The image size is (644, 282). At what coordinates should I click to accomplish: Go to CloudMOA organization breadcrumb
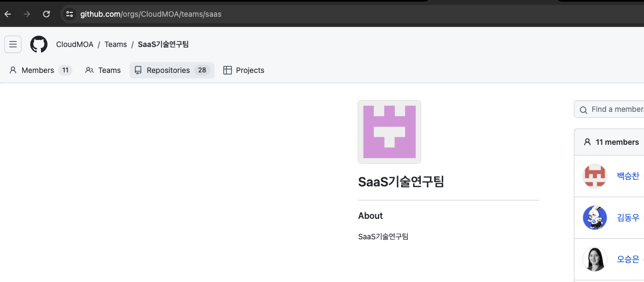point(74,44)
